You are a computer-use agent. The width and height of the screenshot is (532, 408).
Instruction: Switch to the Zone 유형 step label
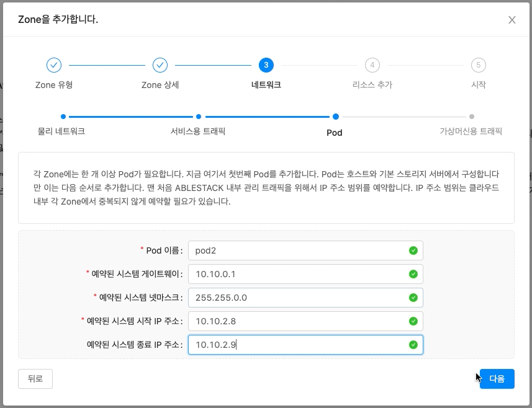pos(54,84)
